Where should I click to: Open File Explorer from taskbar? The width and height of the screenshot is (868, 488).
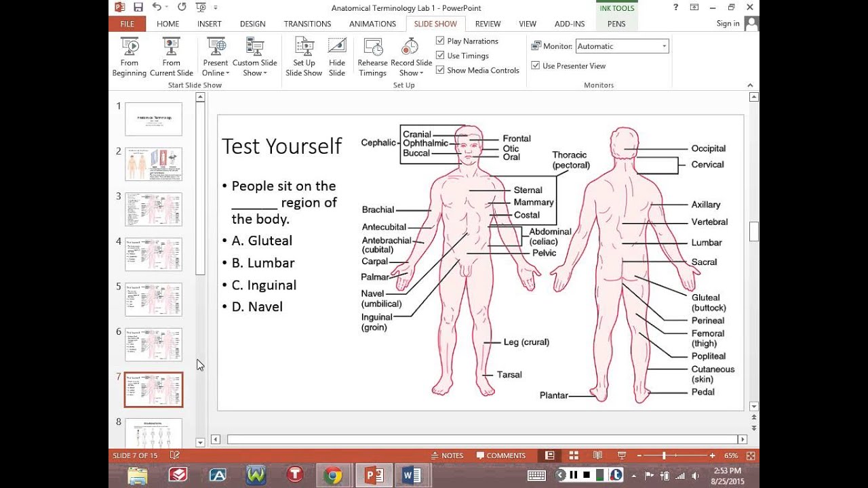coord(138,475)
